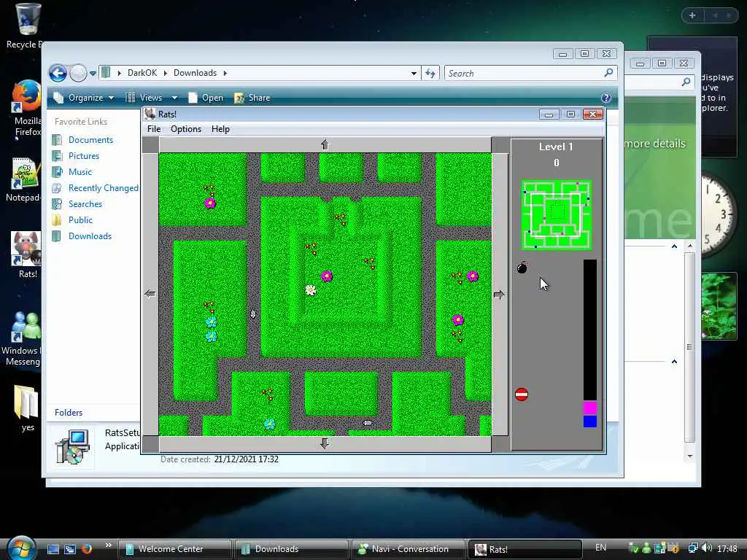The width and height of the screenshot is (747, 560).
Task: Click the network icon in system tray
Action: (693, 548)
